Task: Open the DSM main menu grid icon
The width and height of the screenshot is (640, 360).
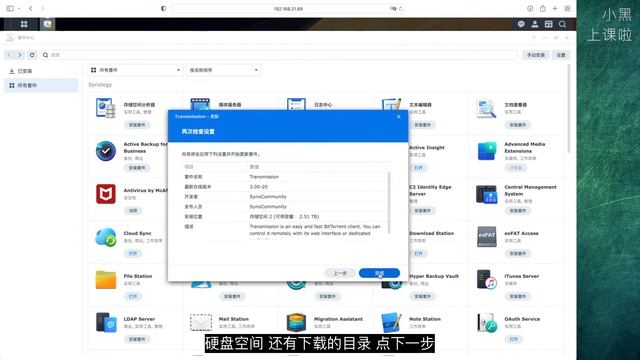Action: click(x=24, y=24)
